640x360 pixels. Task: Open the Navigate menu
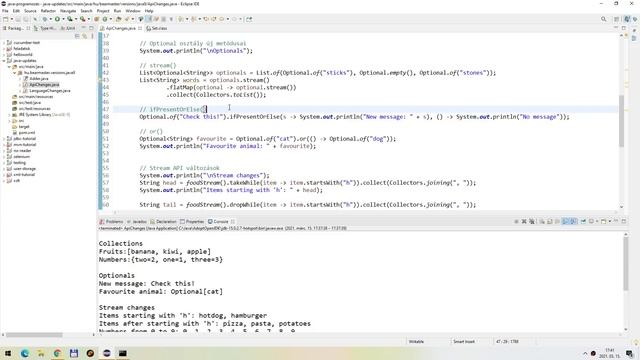point(68,11)
